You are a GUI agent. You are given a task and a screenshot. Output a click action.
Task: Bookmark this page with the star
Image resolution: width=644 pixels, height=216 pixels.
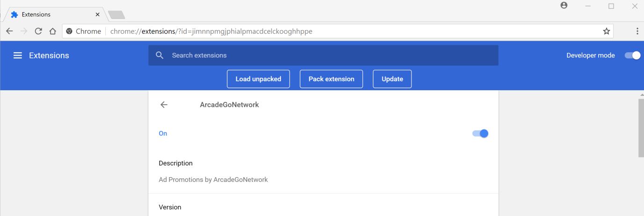[606, 31]
